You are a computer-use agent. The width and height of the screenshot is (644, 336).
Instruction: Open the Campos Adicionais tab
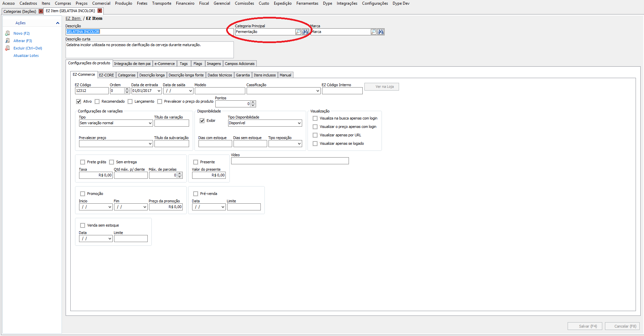(240, 64)
